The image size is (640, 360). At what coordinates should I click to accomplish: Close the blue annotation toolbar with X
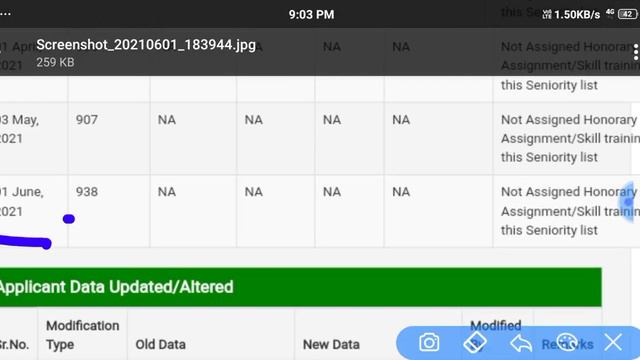tap(613, 342)
